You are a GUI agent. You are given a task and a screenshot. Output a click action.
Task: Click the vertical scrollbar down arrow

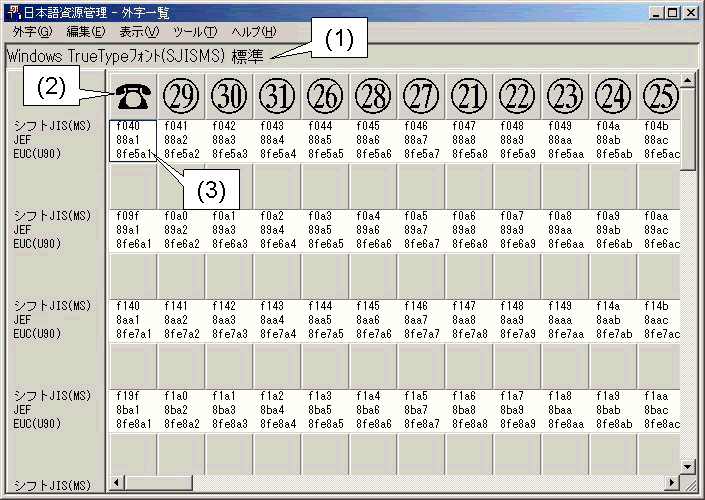(687, 467)
